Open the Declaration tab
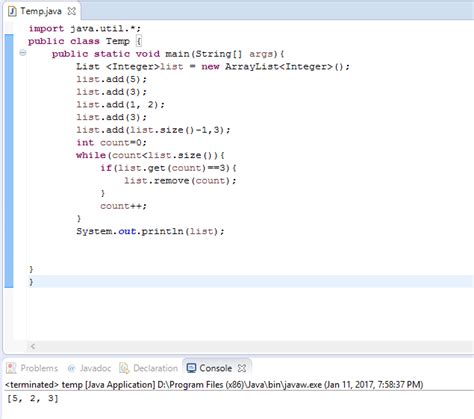 coord(149,368)
